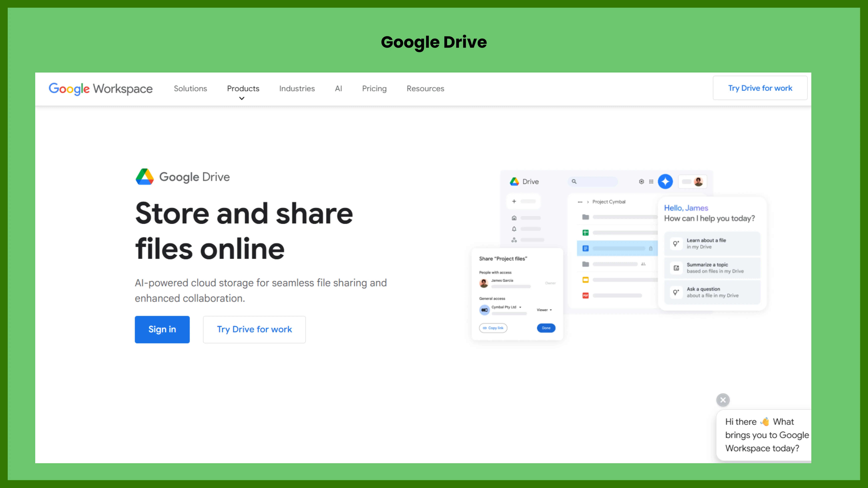Expand the Products menu chevron
Screen dimensions: 868x488
242,99
